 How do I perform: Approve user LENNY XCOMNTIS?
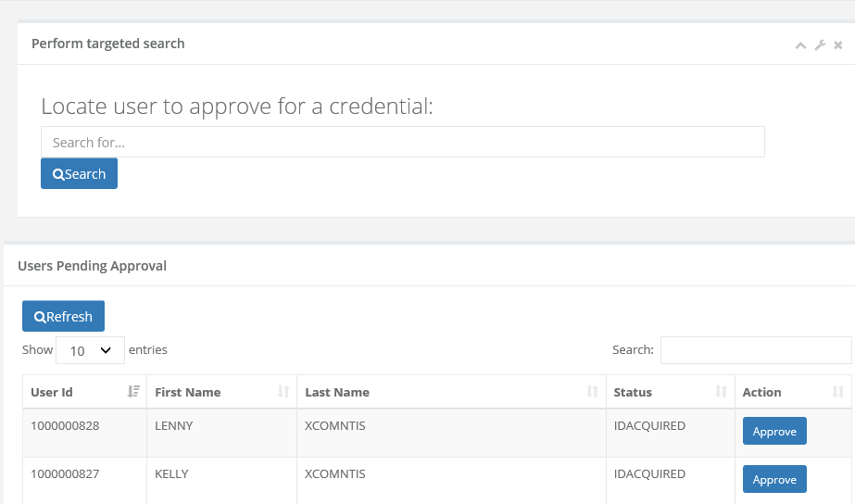point(773,432)
